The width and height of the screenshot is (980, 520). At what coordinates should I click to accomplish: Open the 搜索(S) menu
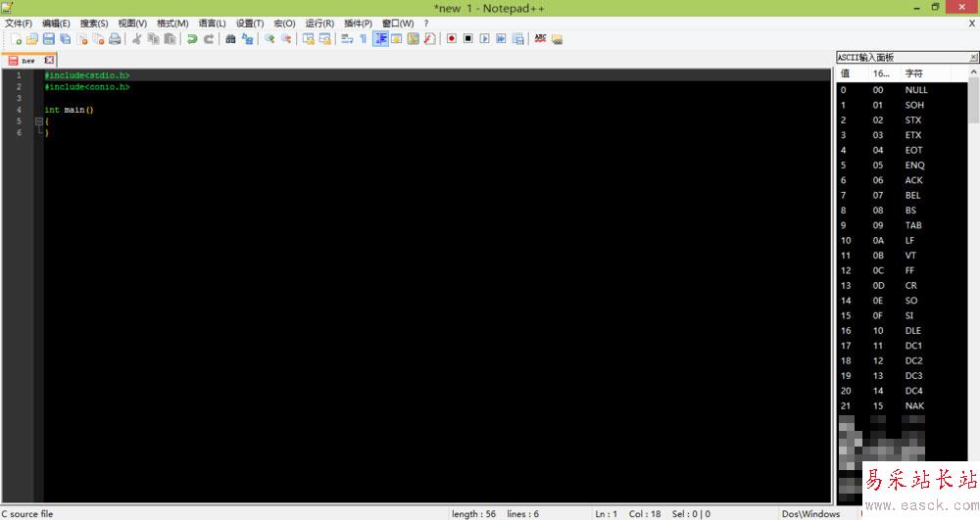click(94, 24)
